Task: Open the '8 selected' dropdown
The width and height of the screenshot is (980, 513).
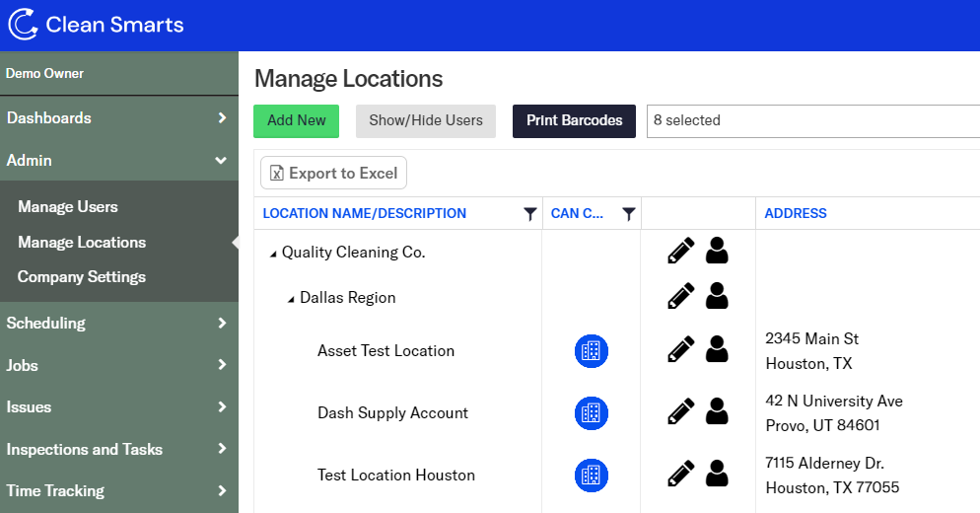Action: (812, 120)
